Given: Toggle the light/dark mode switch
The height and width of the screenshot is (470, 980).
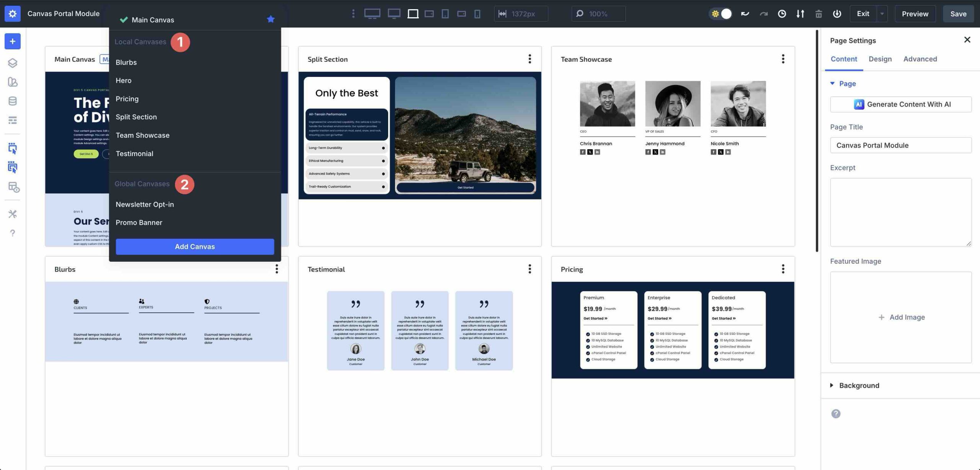Looking at the screenshot, I should 721,14.
